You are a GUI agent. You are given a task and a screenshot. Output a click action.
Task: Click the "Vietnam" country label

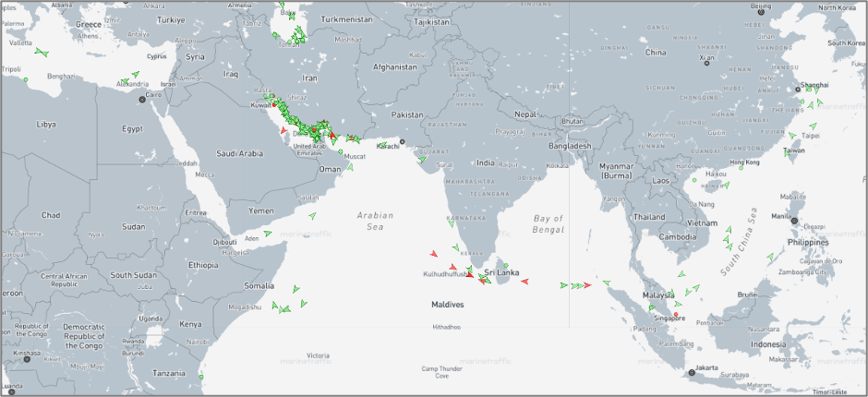[x=702, y=223]
